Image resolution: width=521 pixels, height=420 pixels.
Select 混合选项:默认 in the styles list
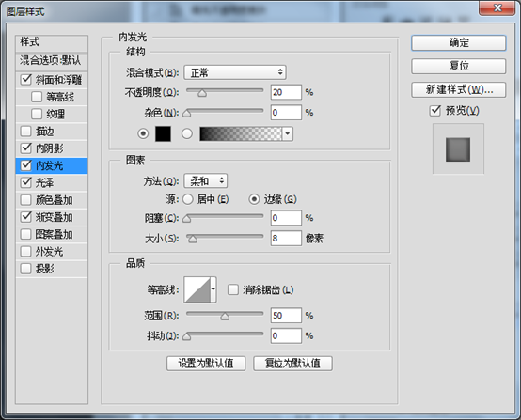tap(52, 61)
